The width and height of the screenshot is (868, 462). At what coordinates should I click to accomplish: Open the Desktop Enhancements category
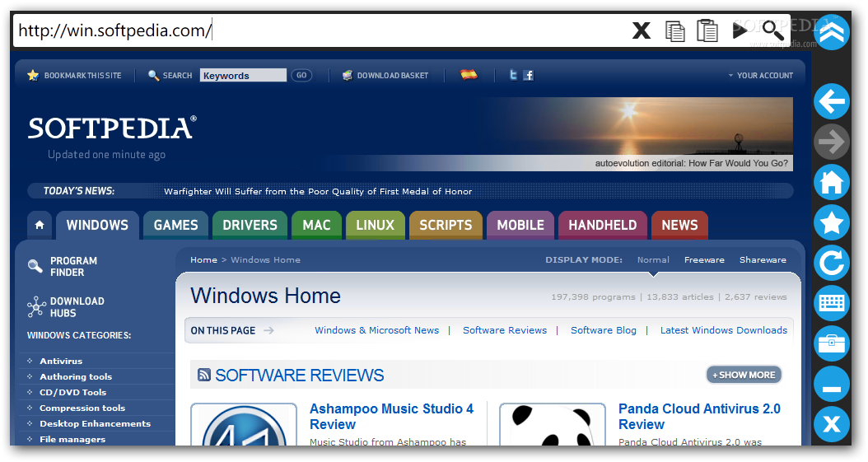coord(96,424)
